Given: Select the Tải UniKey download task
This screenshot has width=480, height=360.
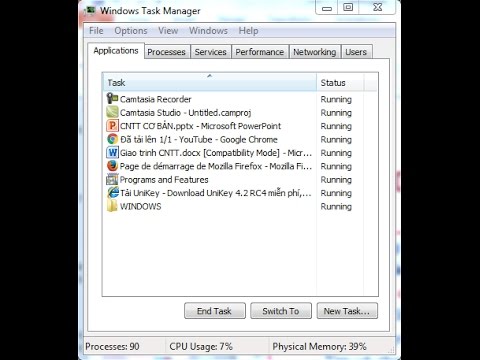Looking at the screenshot, I should [240, 193].
